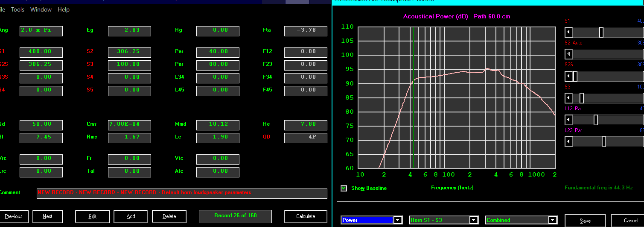Click the Record 26 of 160 indicator
The height and width of the screenshot is (227, 644).
click(x=235, y=216)
